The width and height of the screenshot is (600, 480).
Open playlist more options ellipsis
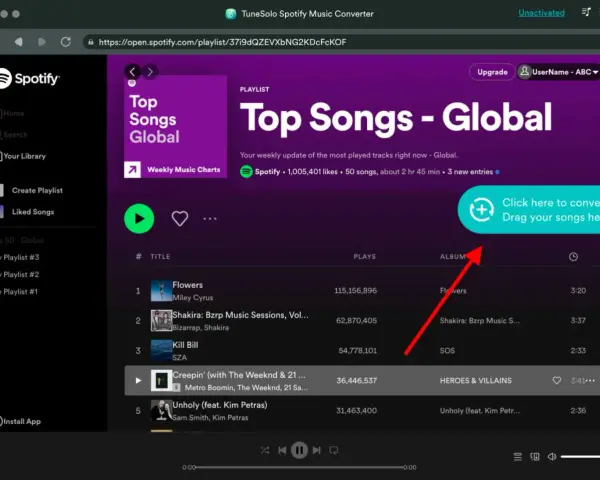pos(210,219)
